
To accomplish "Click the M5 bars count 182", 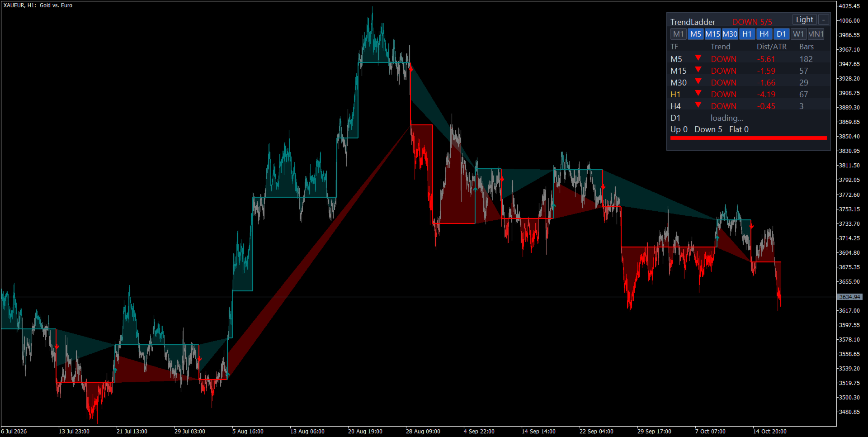I will coord(806,59).
